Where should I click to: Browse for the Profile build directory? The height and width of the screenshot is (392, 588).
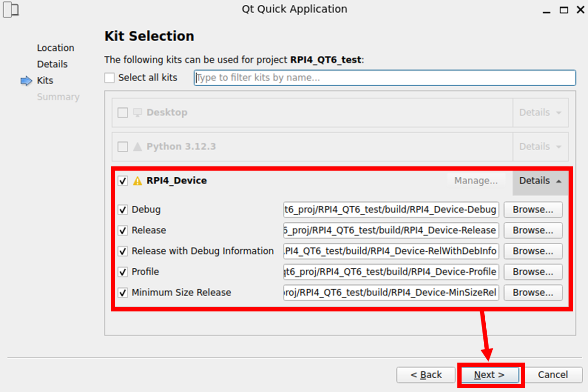(533, 272)
